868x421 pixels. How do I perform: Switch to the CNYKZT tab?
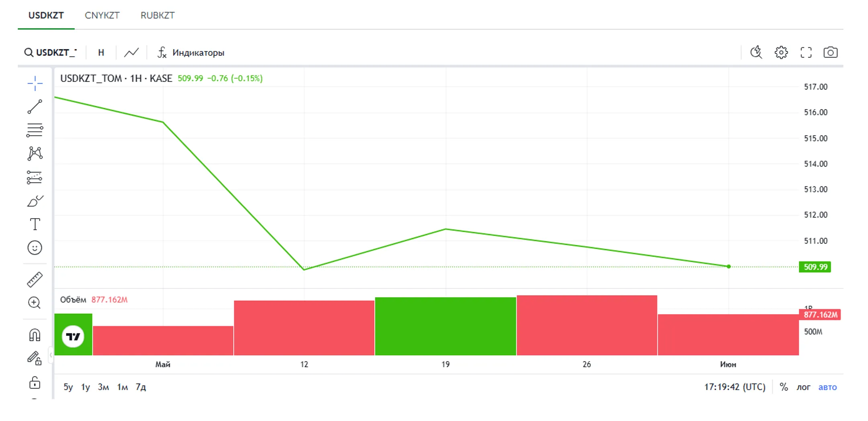tap(102, 15)
